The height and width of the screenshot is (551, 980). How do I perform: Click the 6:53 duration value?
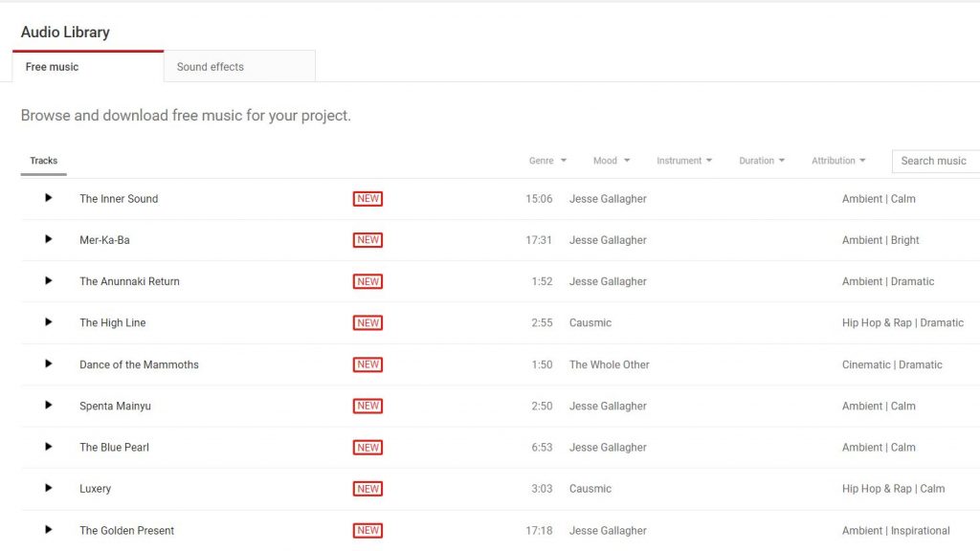pos(542,448)
